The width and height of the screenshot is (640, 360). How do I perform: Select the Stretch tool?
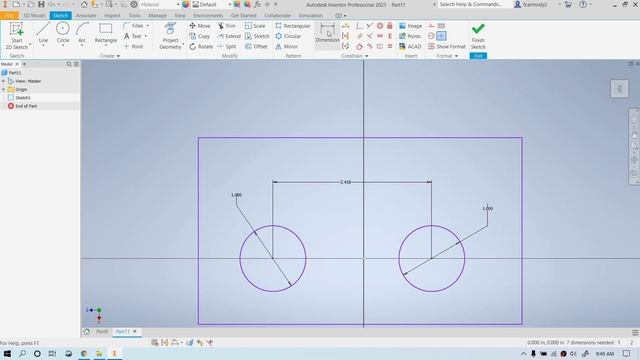click(257, 36)
